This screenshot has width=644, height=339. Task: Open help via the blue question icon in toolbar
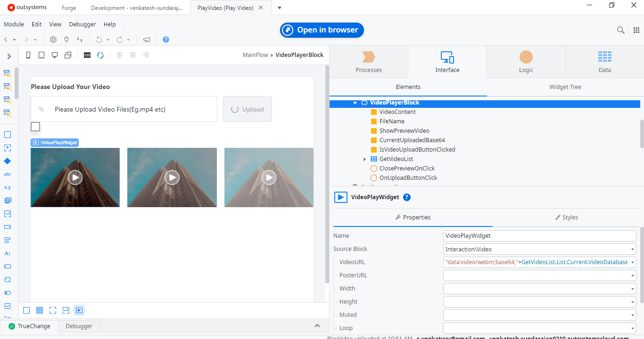[x=166, y=40]
